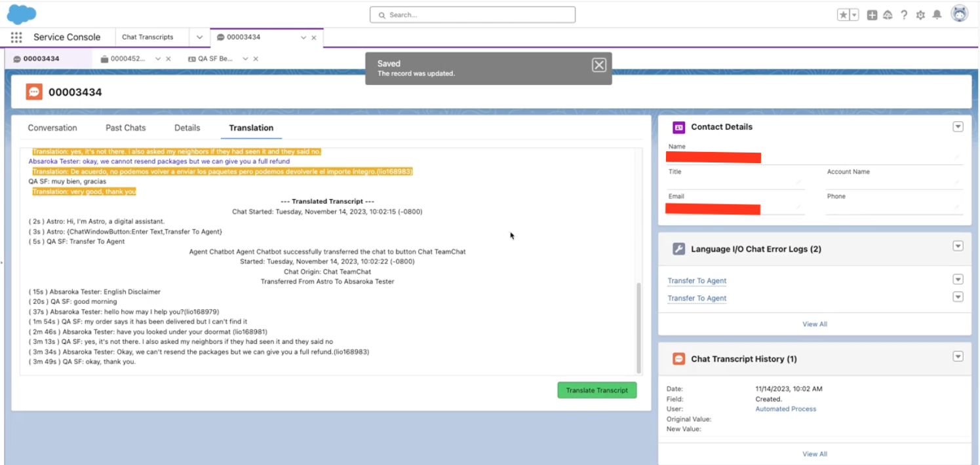Image resolution: width=980 pixels, height=465 pixels.
Task: Close the 00003434 workspace tab
Action: click(x=314, y=38)
